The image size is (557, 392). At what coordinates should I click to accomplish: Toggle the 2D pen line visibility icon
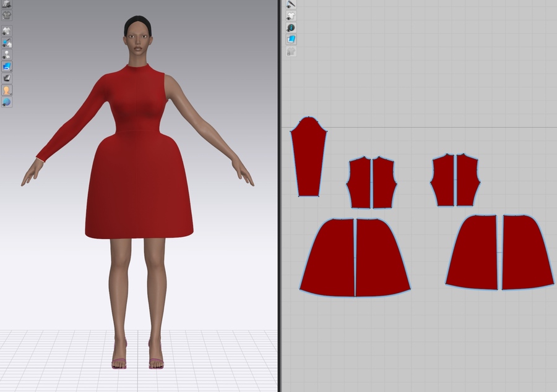pyautogui.click(x=291, y=4)
